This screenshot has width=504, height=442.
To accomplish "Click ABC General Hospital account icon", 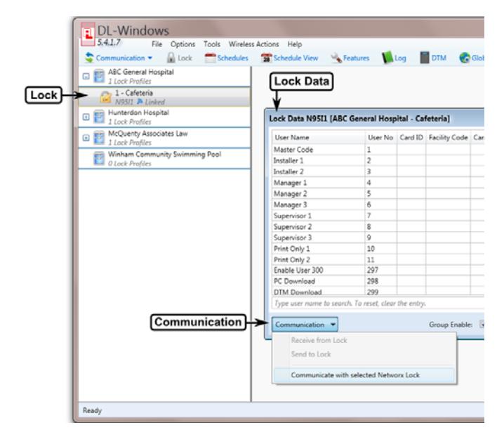I will tap(99, 76).
